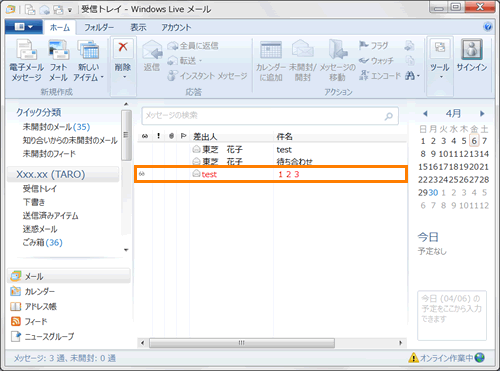Open フィード view
This screenshot has height=371, width=500.
click(x=29, y=321)
